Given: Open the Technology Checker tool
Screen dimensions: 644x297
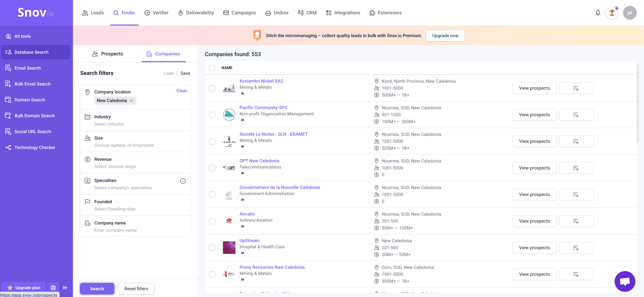Looking at the screenshot, I should tap(35, 147).
